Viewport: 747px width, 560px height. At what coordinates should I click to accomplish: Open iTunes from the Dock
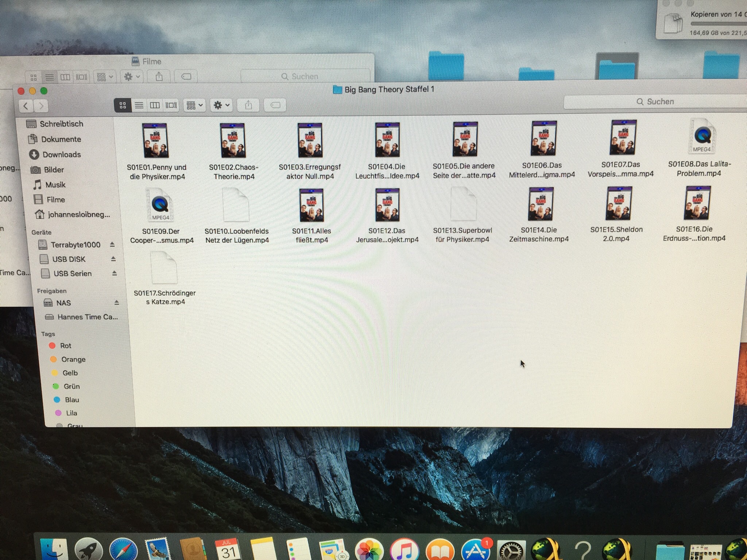coord(404,550)
